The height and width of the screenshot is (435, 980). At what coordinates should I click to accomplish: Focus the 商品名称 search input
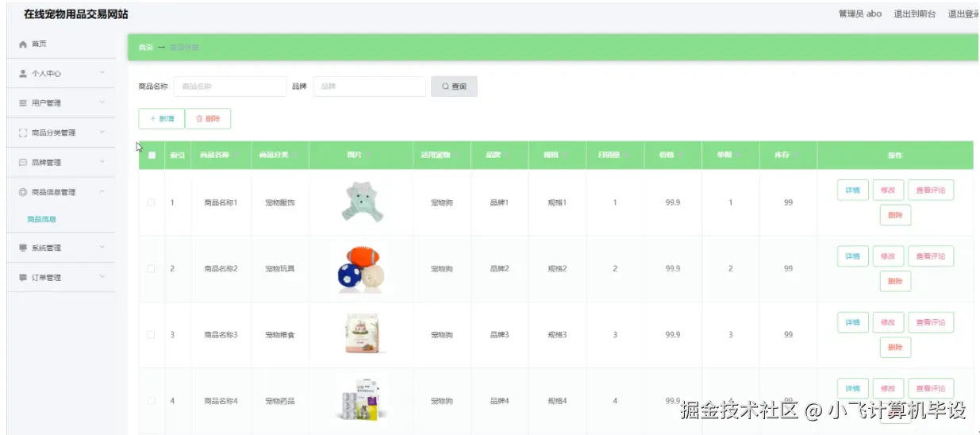[x=229, y=87]
